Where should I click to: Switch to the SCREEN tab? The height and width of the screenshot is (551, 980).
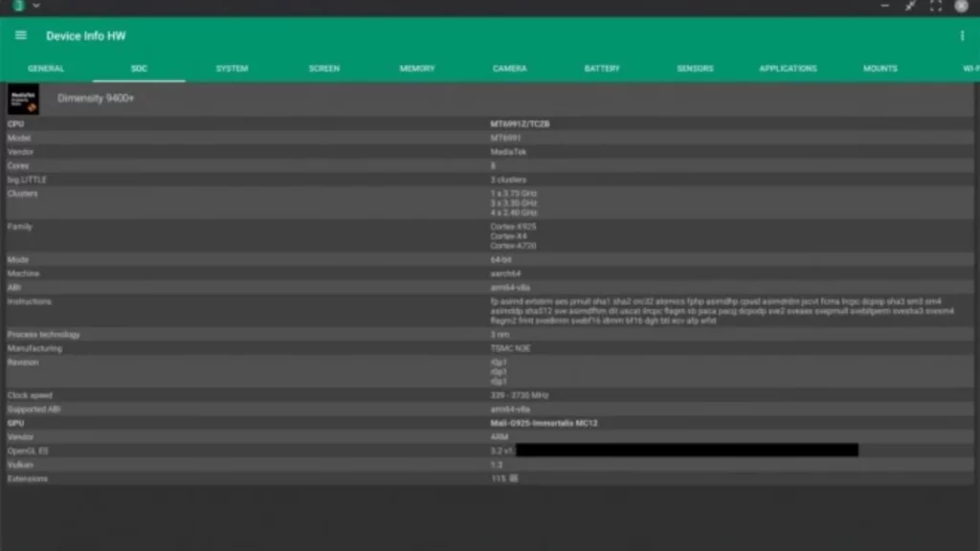click(323, 68)
